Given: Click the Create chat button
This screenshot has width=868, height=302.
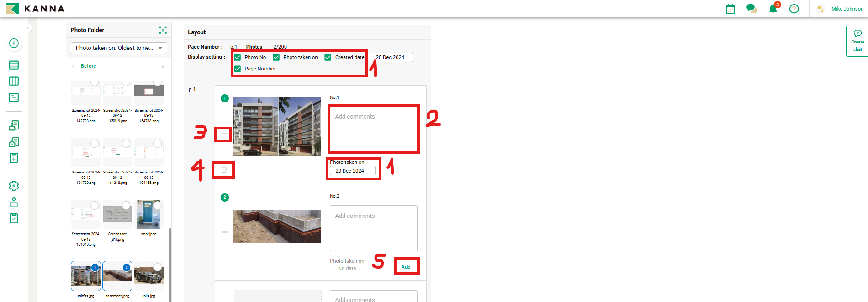Looking at the screenshot, I should (857, 41).
